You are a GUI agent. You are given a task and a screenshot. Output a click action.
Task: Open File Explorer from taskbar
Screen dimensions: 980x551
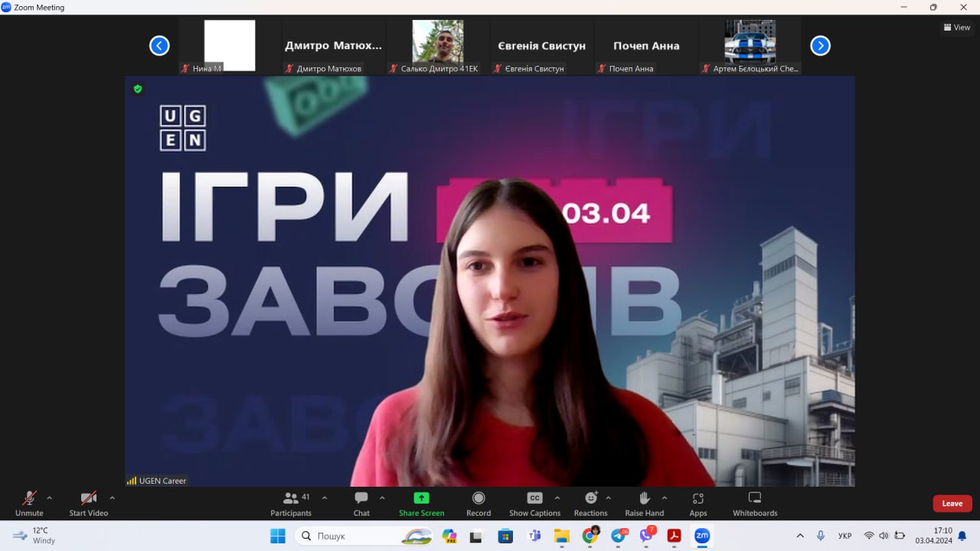562,536
